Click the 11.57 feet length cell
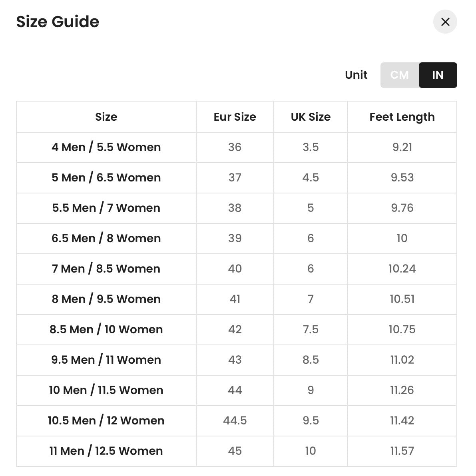Viewport: 476px width, 476px height. point(402,451)
